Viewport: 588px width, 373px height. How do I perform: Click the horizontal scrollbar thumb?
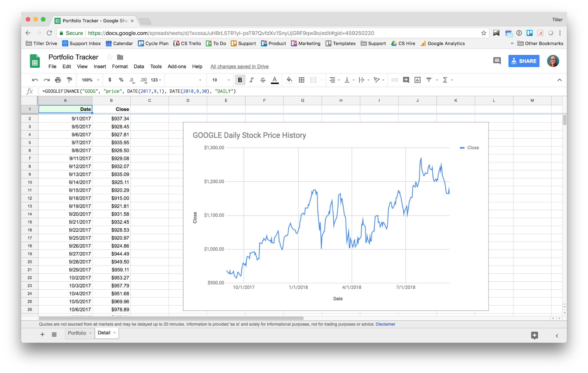click(171, 318)
